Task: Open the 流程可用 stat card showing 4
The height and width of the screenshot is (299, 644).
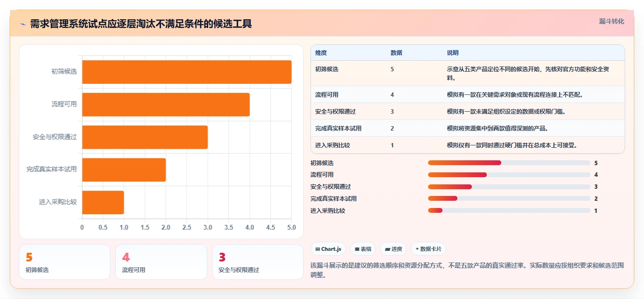Action: click(161, 262)
